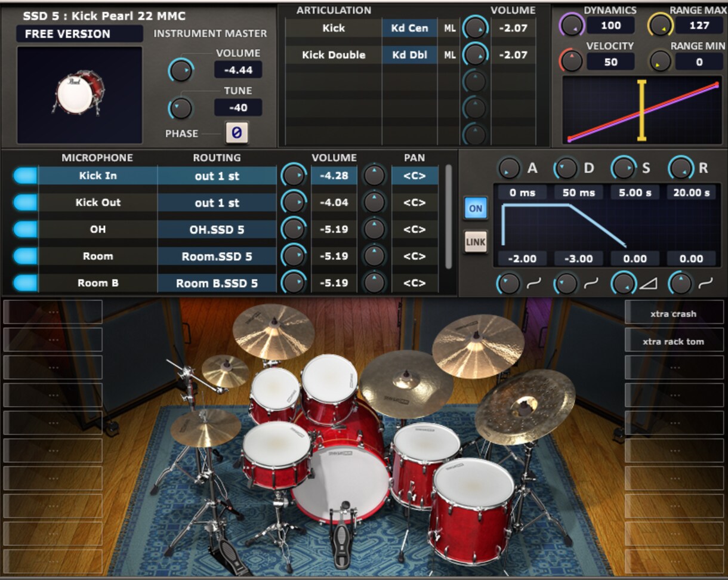Toggle the Kick In microphone on/off

(x=25, y=175)
